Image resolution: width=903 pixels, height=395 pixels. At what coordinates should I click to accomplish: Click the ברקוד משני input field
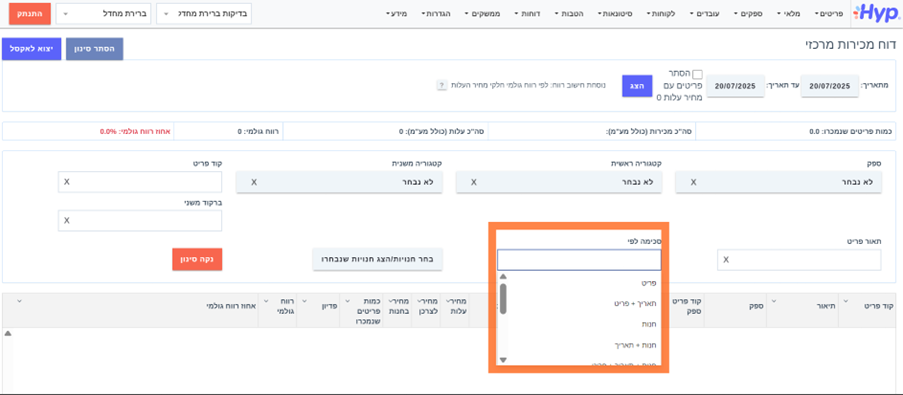tap(140, 221)
